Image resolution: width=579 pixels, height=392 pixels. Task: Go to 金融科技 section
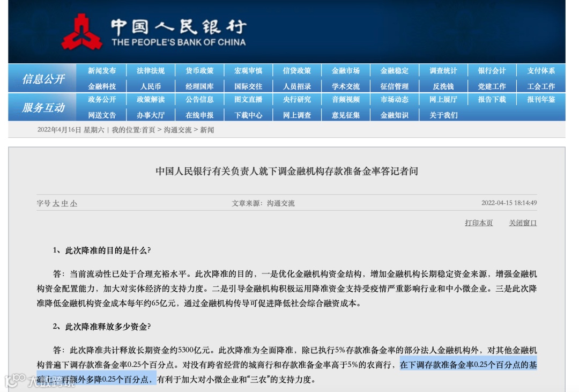(x=102, y=86)
